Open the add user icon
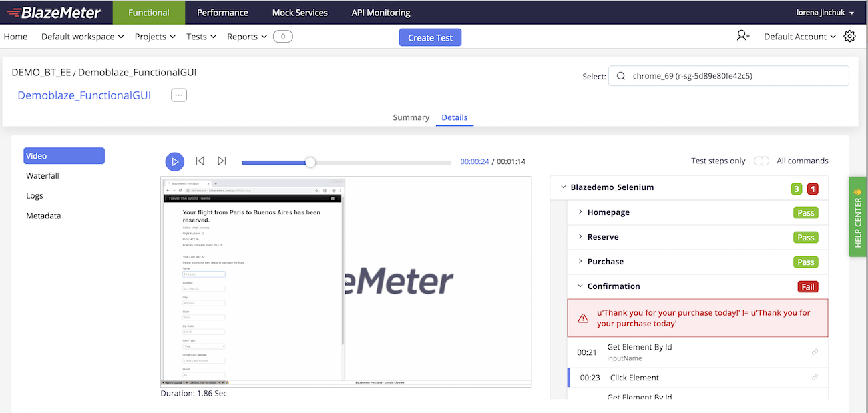868x413 pixels. click(743, 36)
